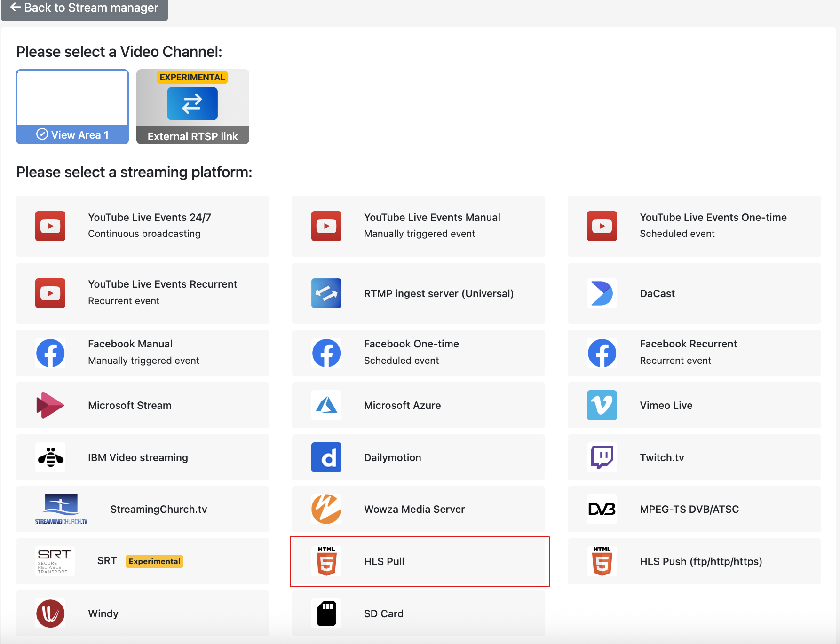The height and width of the screenshot is (644, 840).
Task: Click Scheduled event under YouTube One-time
Action: pos(677,234)
